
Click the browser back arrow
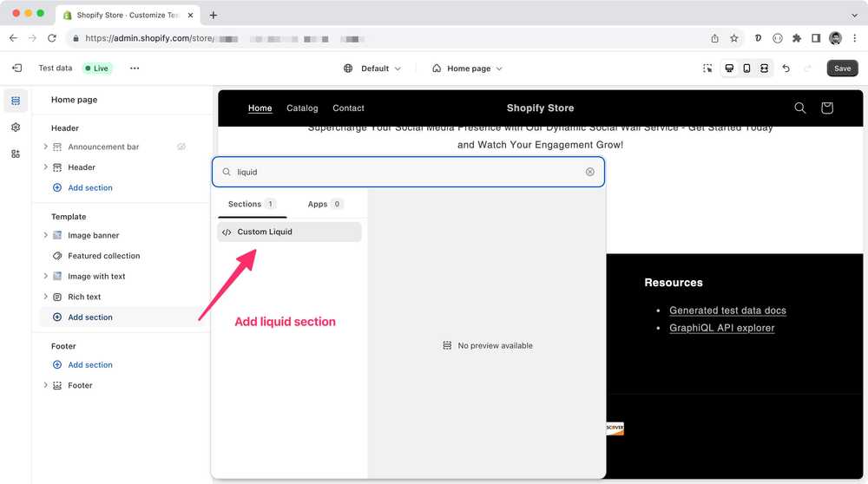(13, 38)
